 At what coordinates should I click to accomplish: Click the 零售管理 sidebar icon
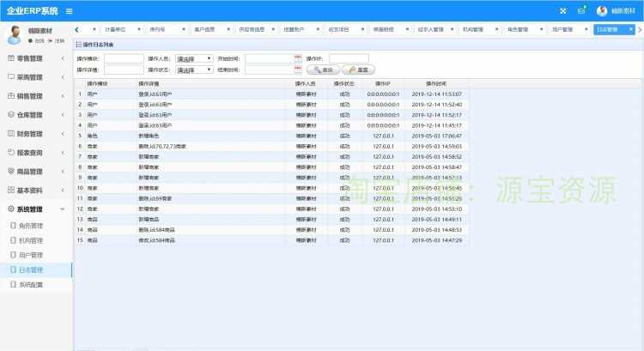tap(11, 58)
